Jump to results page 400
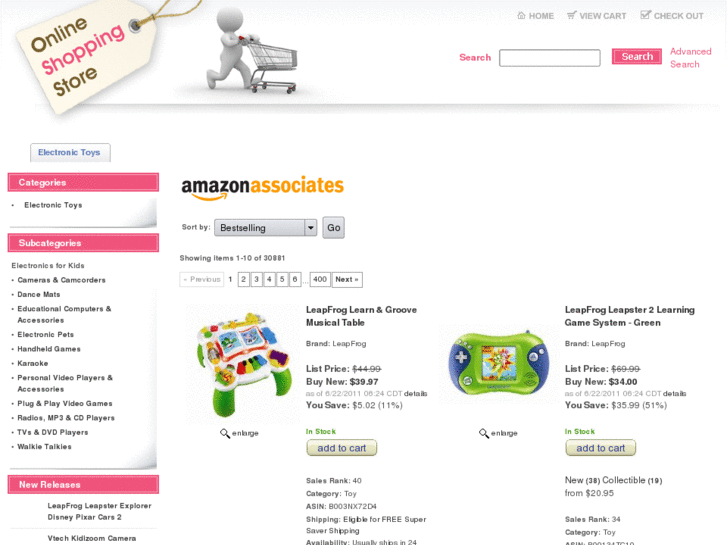The height and width of the screenshot is (545, 727). (320, 279)
